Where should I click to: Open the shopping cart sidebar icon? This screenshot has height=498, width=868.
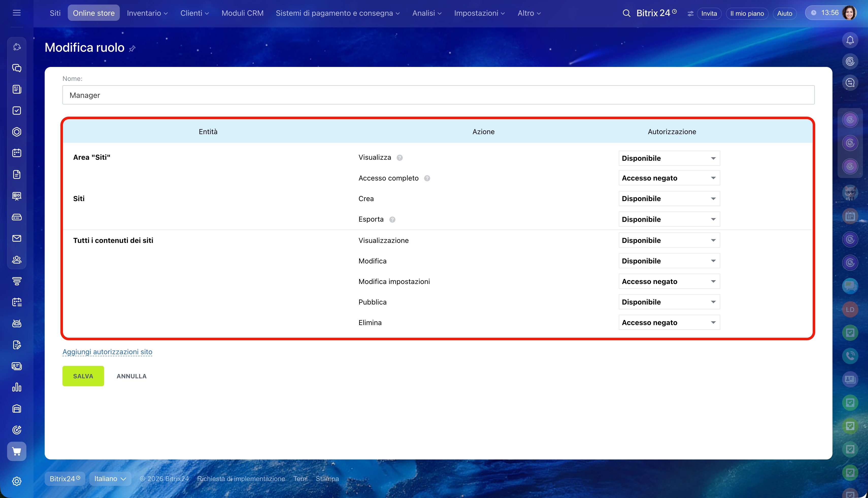[x=16, y=451]
